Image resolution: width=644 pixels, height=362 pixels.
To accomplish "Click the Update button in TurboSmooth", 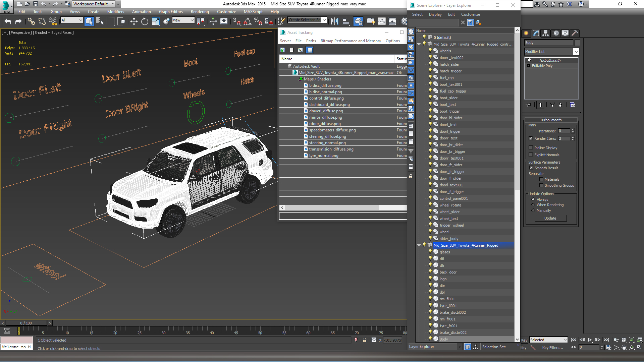I will (550, 218).
